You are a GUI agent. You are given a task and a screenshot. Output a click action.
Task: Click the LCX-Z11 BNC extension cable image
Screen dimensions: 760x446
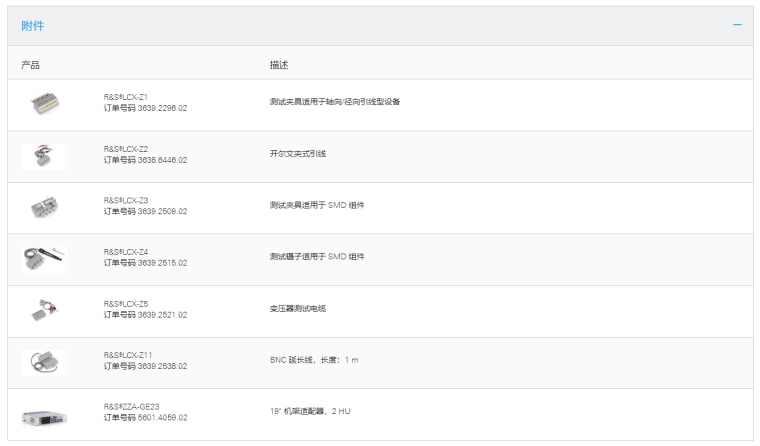point(44,360)
